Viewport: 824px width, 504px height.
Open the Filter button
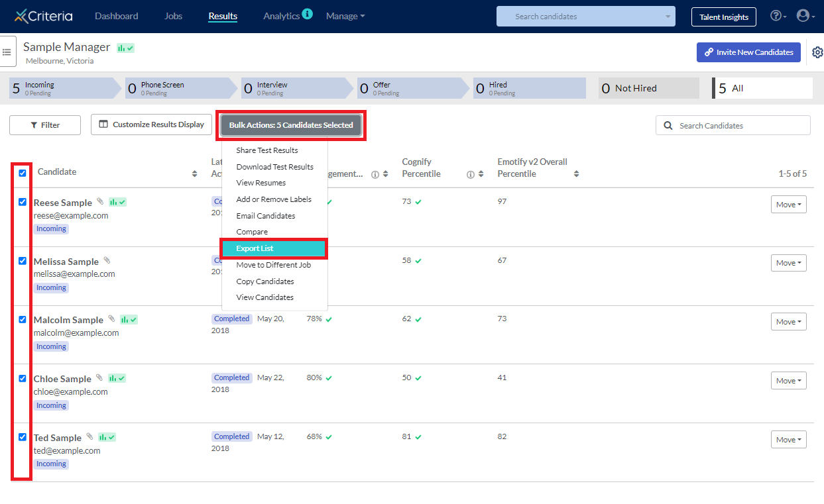(45, 125)
